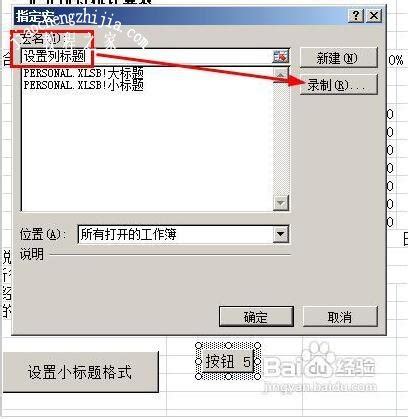
Task: Open the dialog help question mark button
Action: pyautogui.click(x=355, y=15)
